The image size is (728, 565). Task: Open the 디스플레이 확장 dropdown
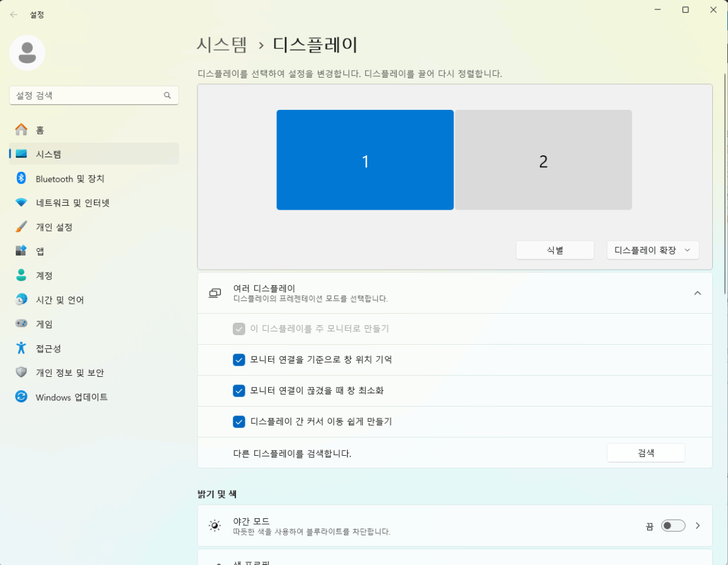(652, 250)
